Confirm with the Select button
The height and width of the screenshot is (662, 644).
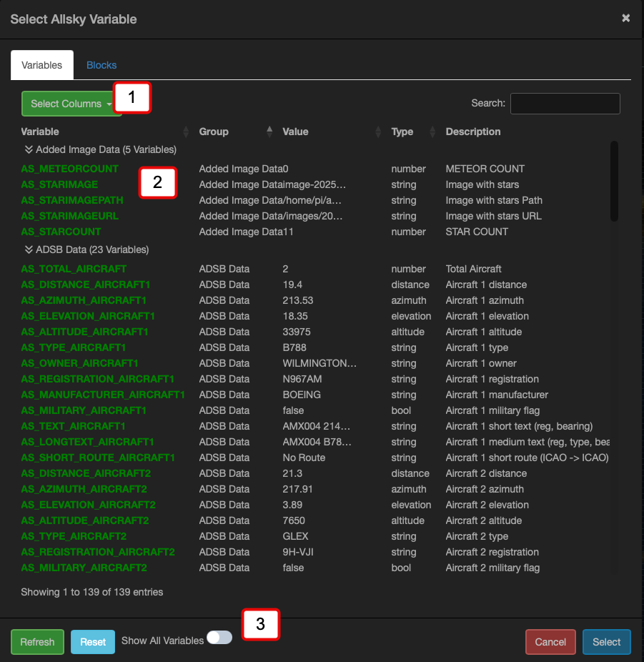tap(606, 642)
